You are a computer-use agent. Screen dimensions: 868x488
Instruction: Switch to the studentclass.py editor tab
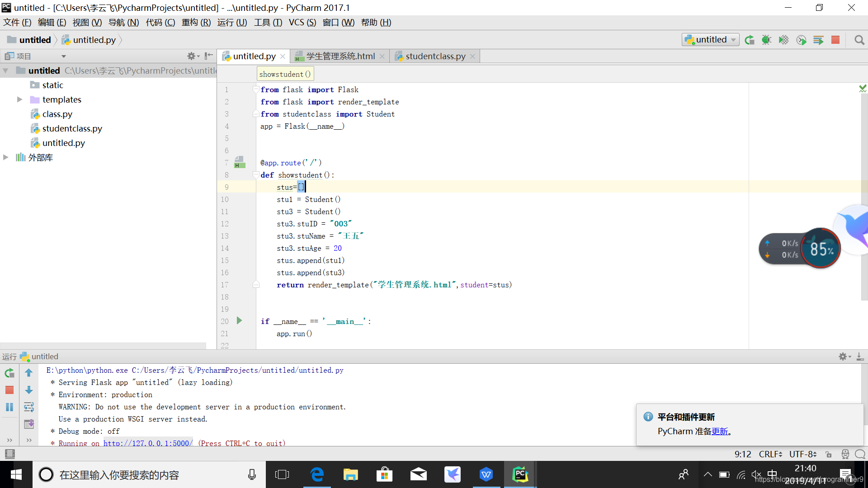click(x=435, y=56)
